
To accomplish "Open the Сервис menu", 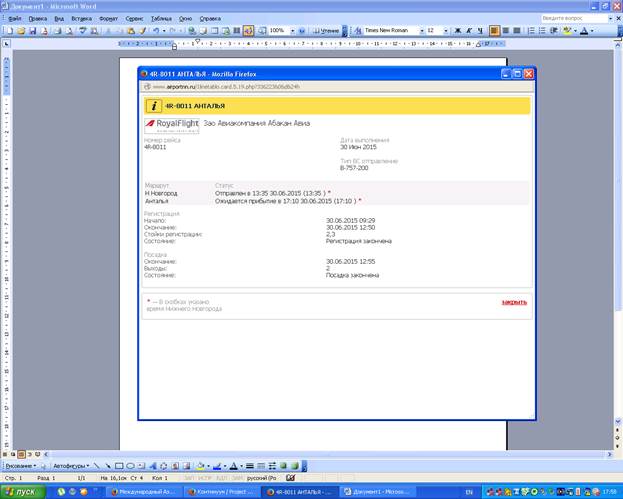I will [134, 19].
